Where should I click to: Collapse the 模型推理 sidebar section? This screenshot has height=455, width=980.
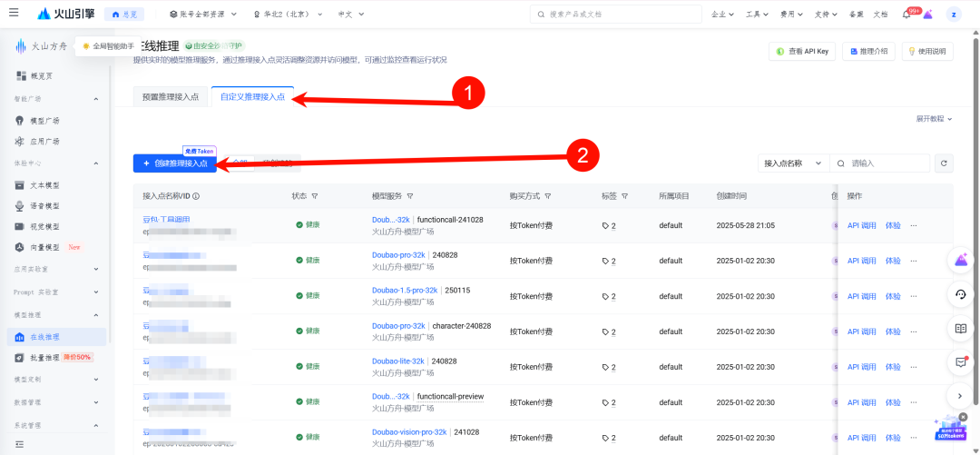pyautogui.click(x=96, y=315)
